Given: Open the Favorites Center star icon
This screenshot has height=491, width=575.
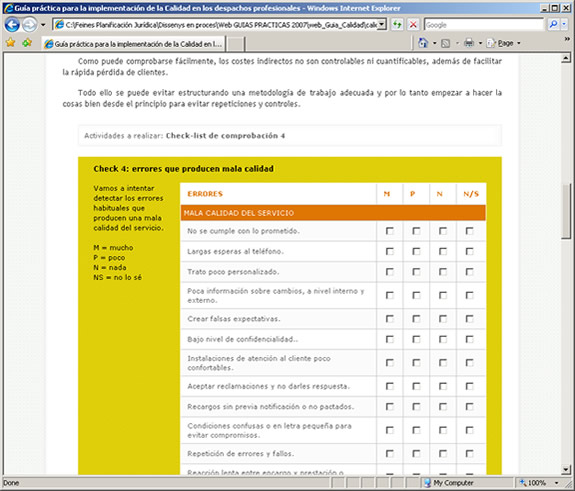Looking at the screenshot, I should click(x=10, y=43).
